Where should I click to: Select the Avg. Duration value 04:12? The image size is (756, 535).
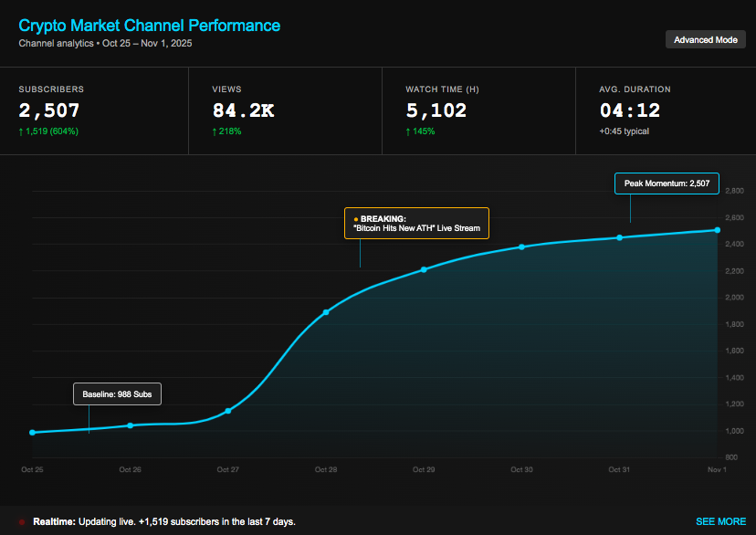tap(630, 111)
